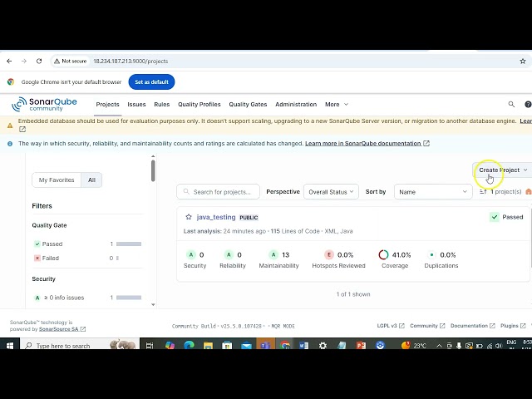This screenshot has height=399, width=532.
Task: Open the Administration menu
Action: [296, 105]
